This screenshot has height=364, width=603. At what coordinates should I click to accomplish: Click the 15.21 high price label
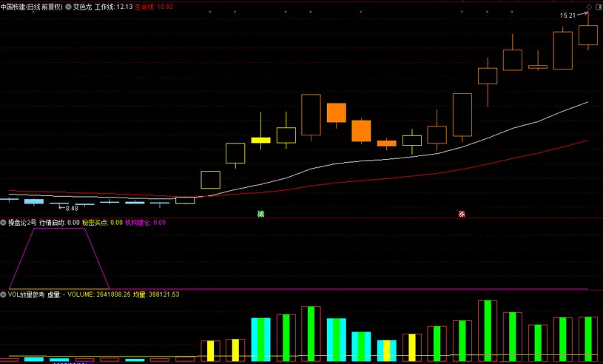click(x=567, y=16)
